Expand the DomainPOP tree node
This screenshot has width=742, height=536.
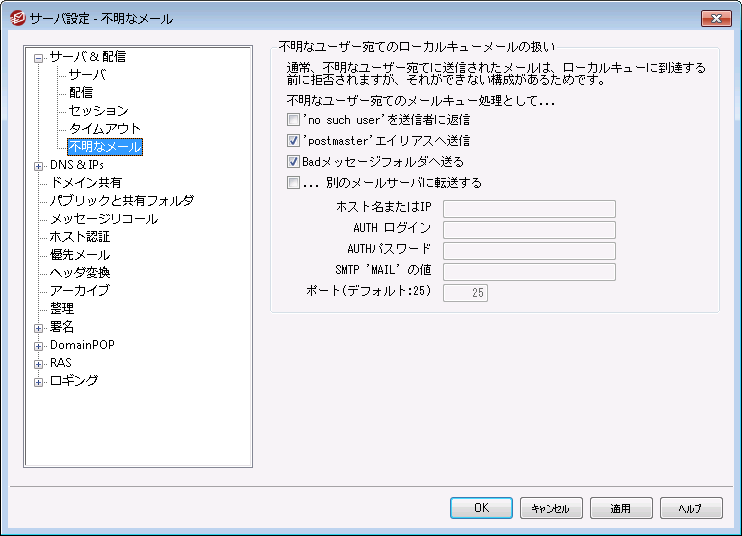point(39,345)
